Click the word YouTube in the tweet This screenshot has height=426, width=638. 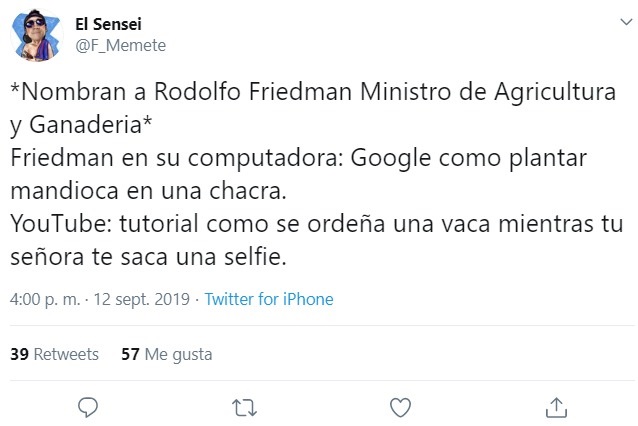click(x=52, y=227)
